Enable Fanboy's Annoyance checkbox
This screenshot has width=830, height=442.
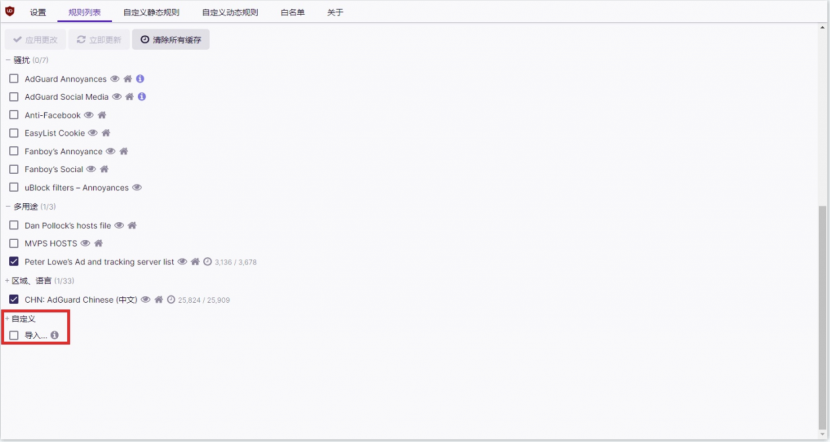14,151
